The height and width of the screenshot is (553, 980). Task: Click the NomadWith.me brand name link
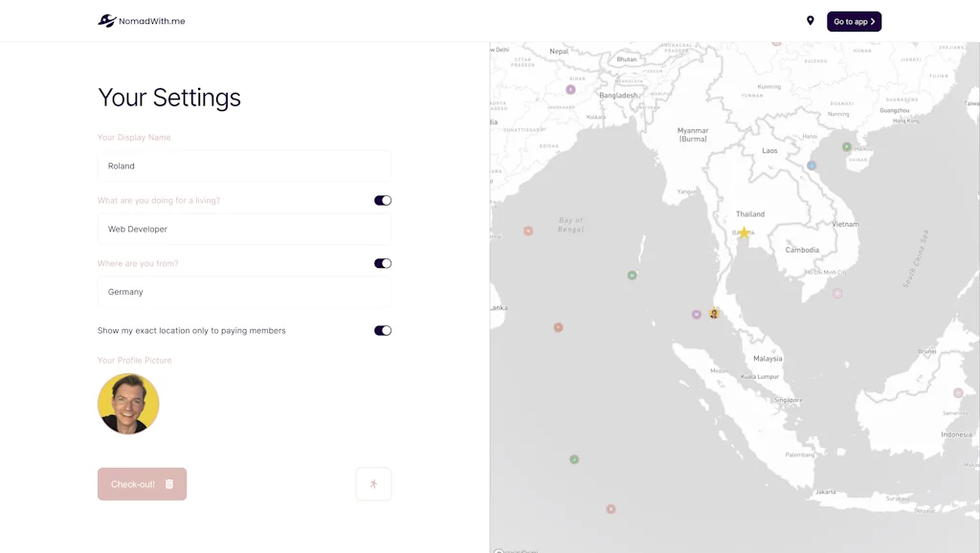click(x=152, y=21)
